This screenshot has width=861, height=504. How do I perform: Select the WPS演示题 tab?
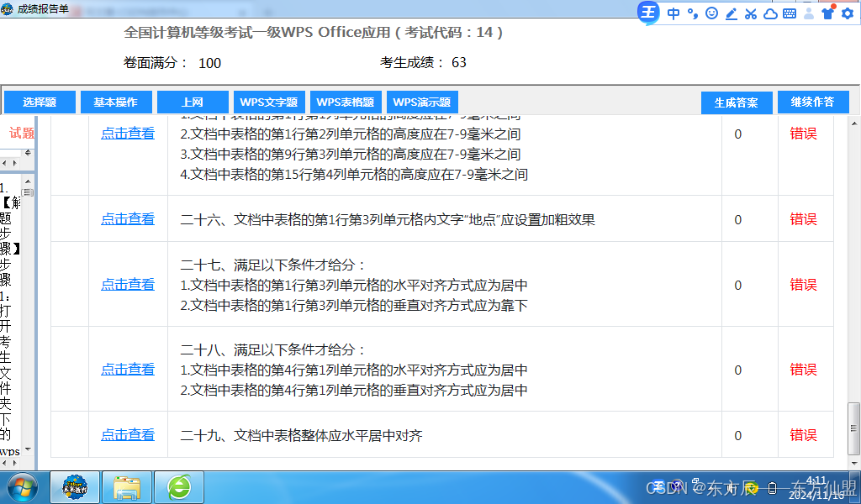pyautogui.click(x=422, y=102)
